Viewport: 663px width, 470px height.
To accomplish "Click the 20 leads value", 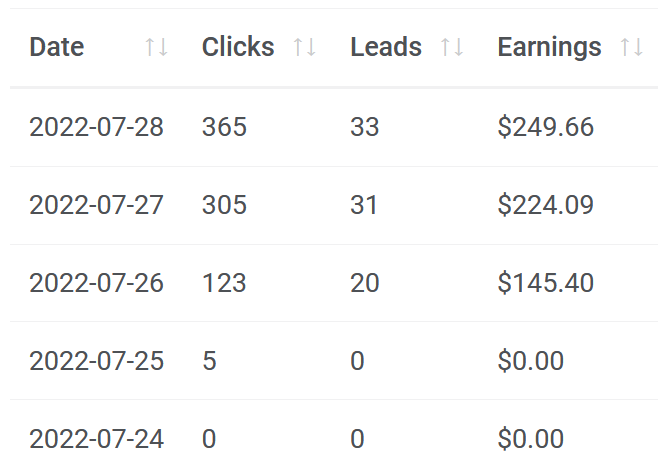I will [x=364, y=283].
